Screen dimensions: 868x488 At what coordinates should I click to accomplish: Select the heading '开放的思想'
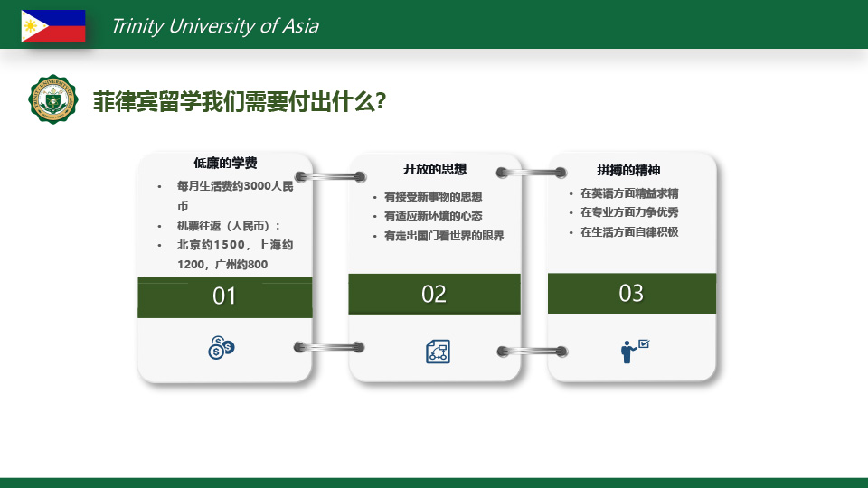435,169
